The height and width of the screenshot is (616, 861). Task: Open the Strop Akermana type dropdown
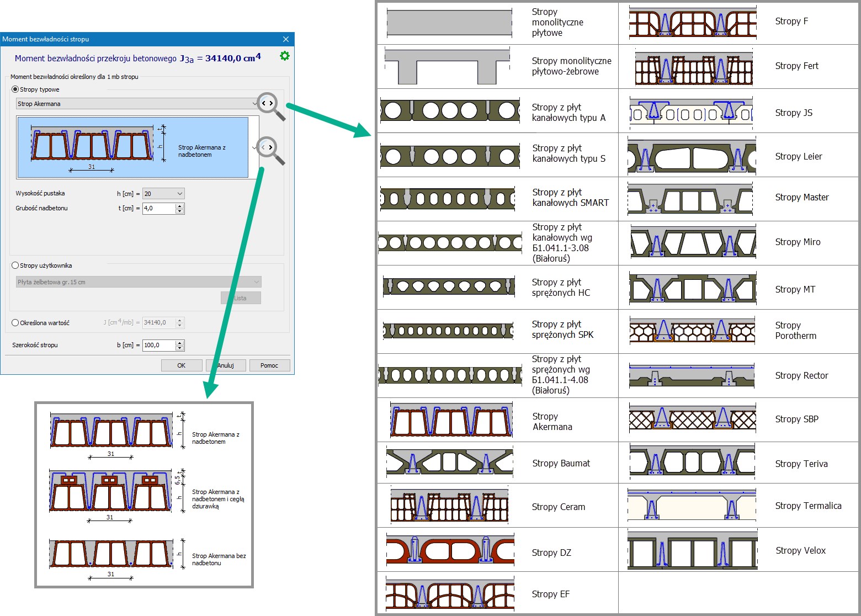[x=254, y=104]
